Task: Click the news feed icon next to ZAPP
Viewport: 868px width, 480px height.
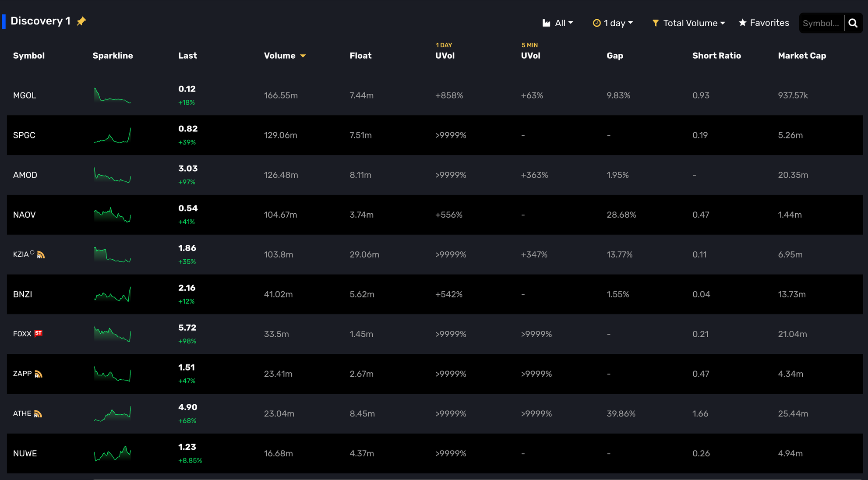Action: point(39,374)
